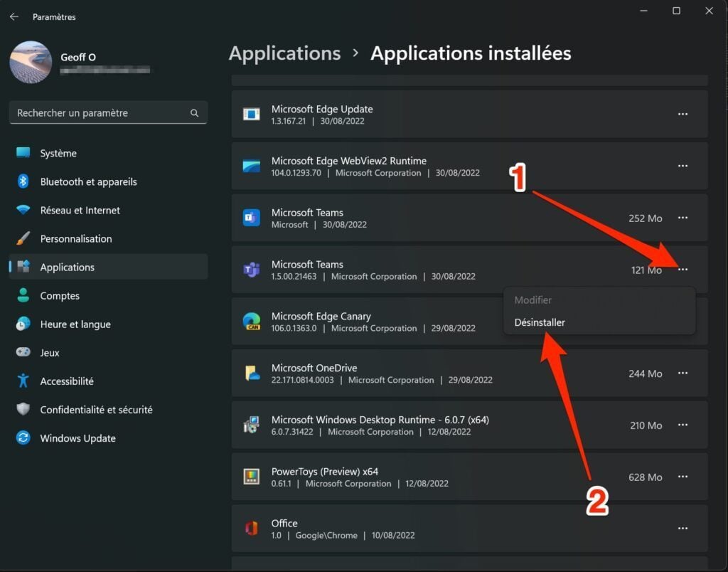
Task: Click the Windows Desktop Runtime icon
Action: [251, 425]
